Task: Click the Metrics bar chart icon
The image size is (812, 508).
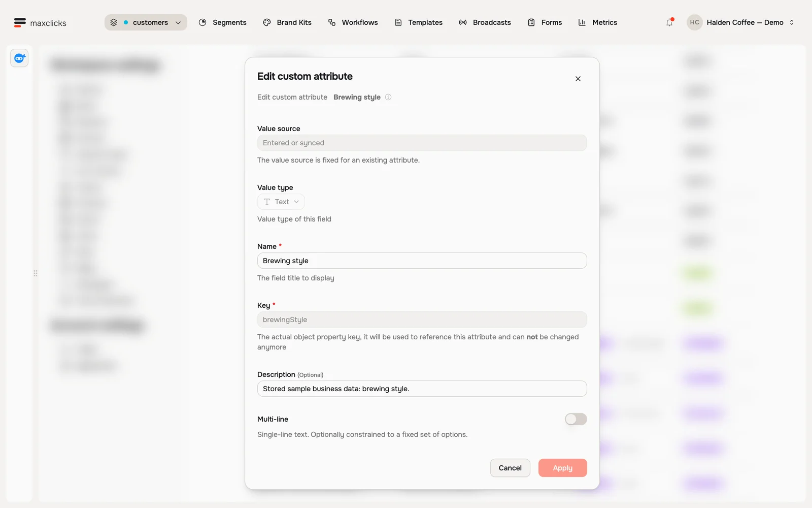Action: pos(582,22)
